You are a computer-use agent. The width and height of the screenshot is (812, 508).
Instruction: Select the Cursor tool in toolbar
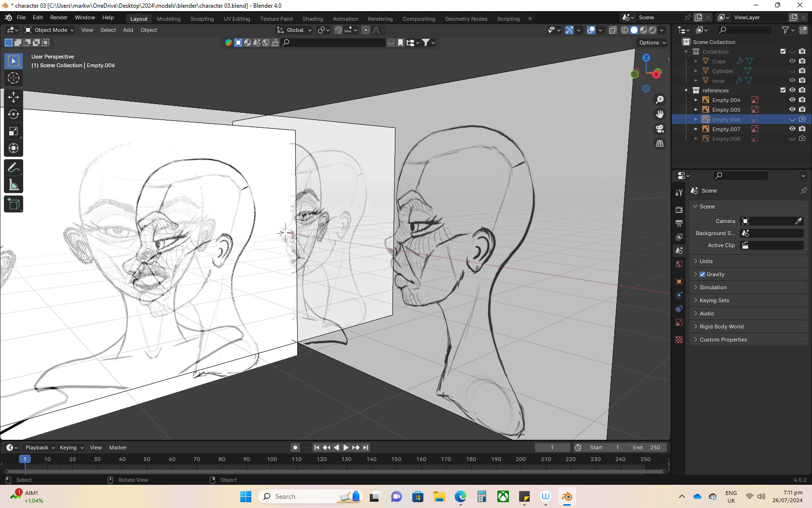[x=14, y=78]
